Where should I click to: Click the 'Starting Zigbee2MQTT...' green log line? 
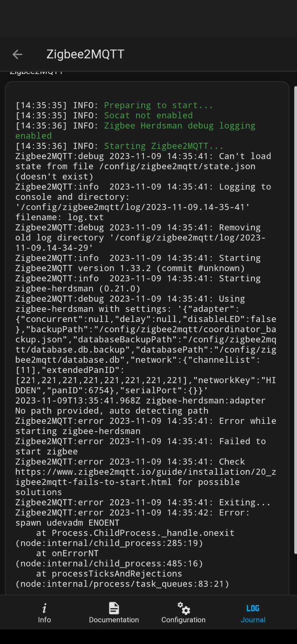164,146
